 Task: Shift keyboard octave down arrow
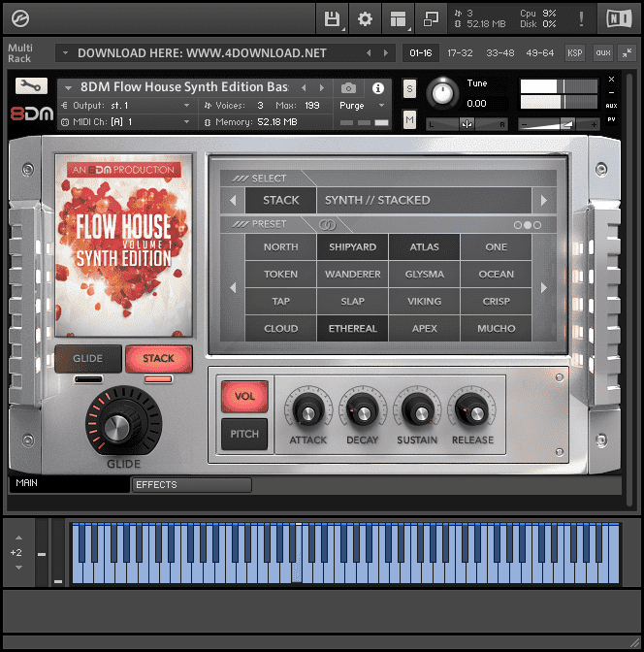pos(18,568)
